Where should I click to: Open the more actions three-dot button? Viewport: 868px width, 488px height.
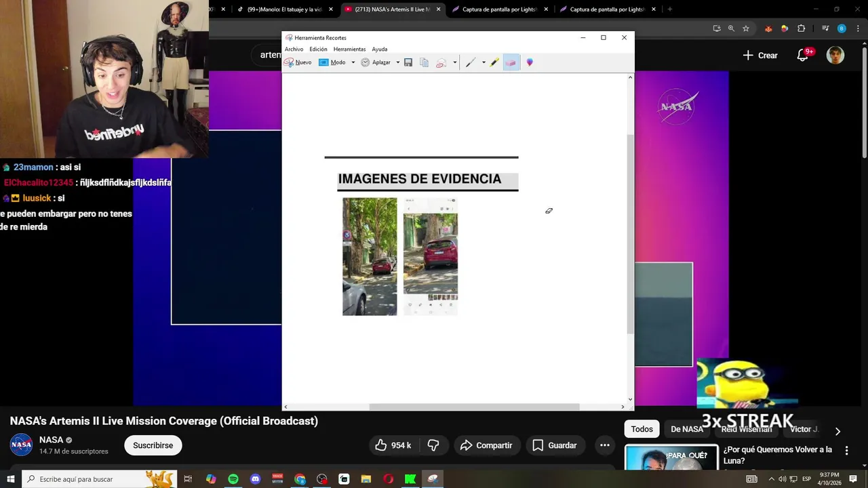(x=605, y=445)
